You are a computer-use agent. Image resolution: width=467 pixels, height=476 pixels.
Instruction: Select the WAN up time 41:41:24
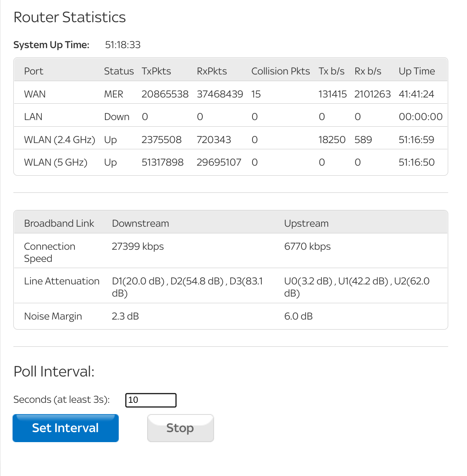416,94
